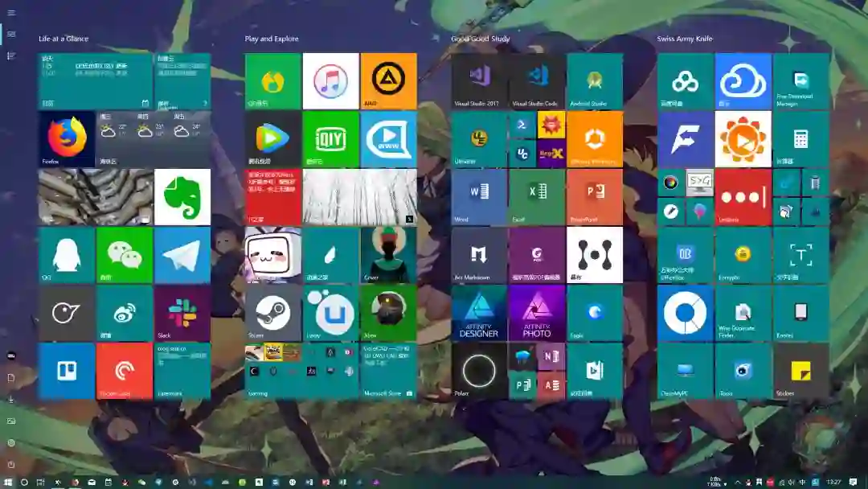
Task: Launch Telegram from the start tiles
Action: (x=182, y=255)
